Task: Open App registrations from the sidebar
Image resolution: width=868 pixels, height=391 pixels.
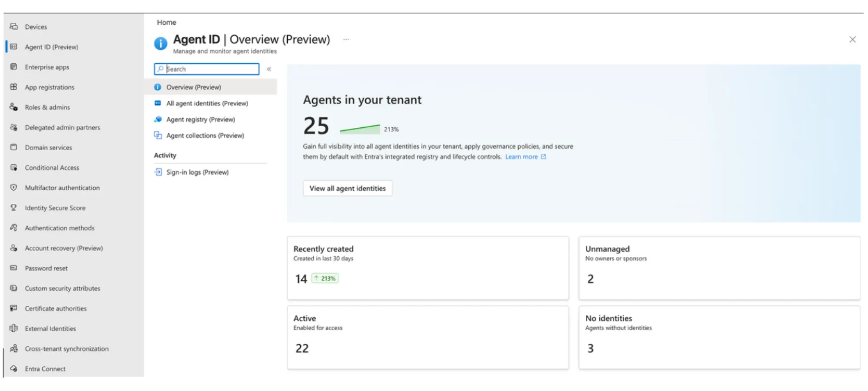Action: coord(49,87)
